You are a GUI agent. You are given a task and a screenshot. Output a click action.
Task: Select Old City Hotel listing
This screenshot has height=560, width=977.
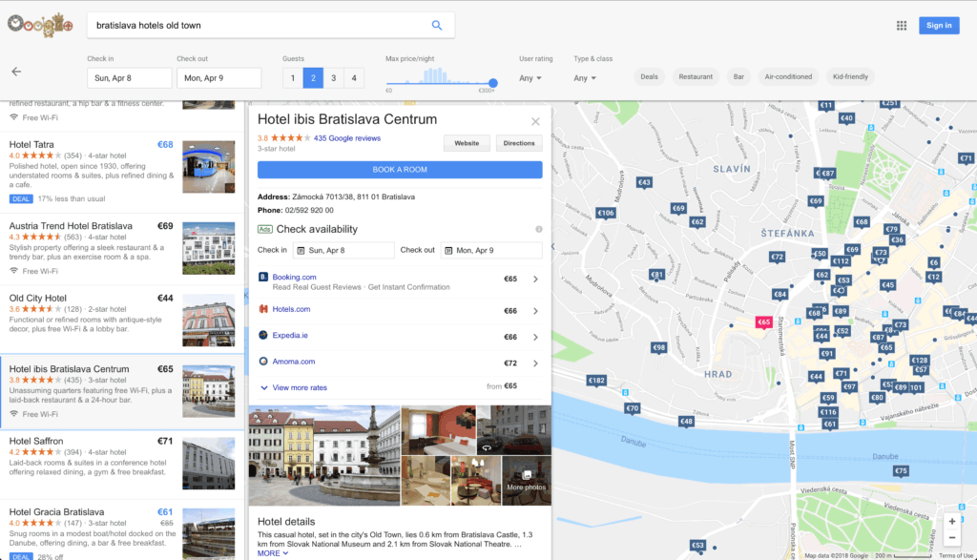point(122,319)
